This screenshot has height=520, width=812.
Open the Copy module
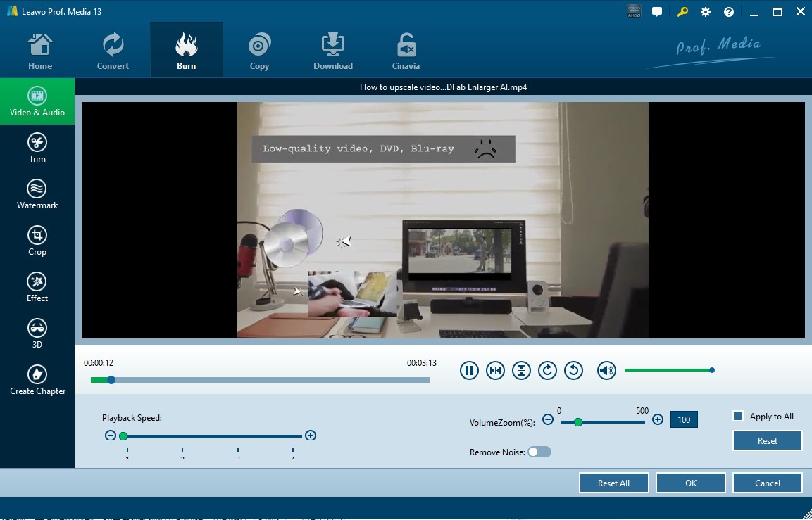point(259,51)
